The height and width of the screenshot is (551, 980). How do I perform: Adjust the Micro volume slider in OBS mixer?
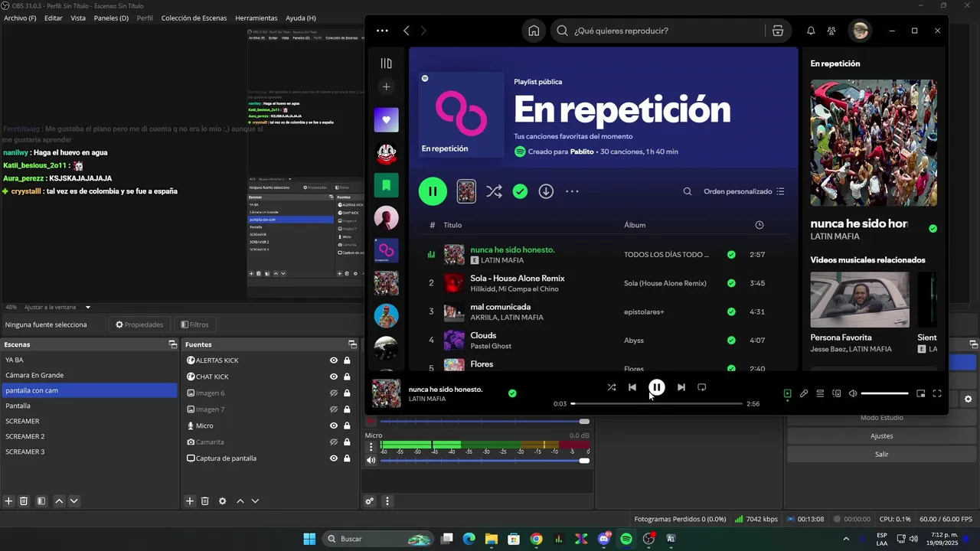pos(485,461)
